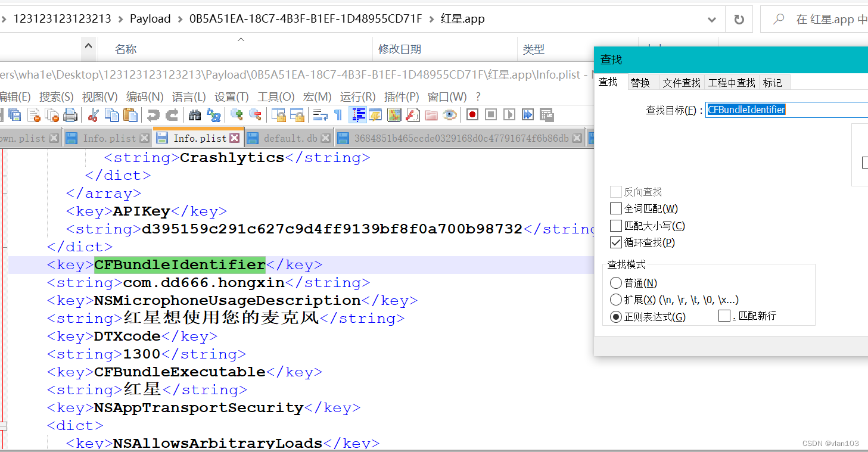The image size is (868, 452).
Task: Open the 插件(P) menu
Action: tap(402, 96)
